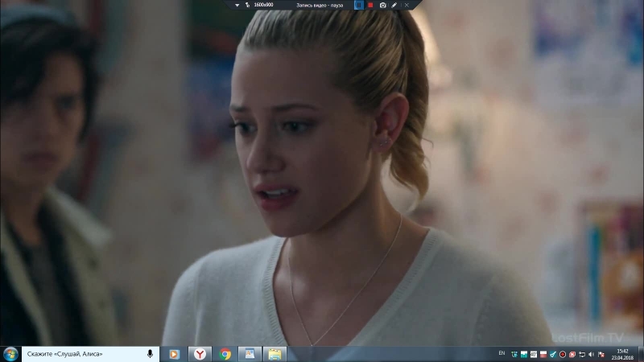Open Action Center flag tray icon
The width and height of the screenshot is (644, 362).
coord(601,354)
